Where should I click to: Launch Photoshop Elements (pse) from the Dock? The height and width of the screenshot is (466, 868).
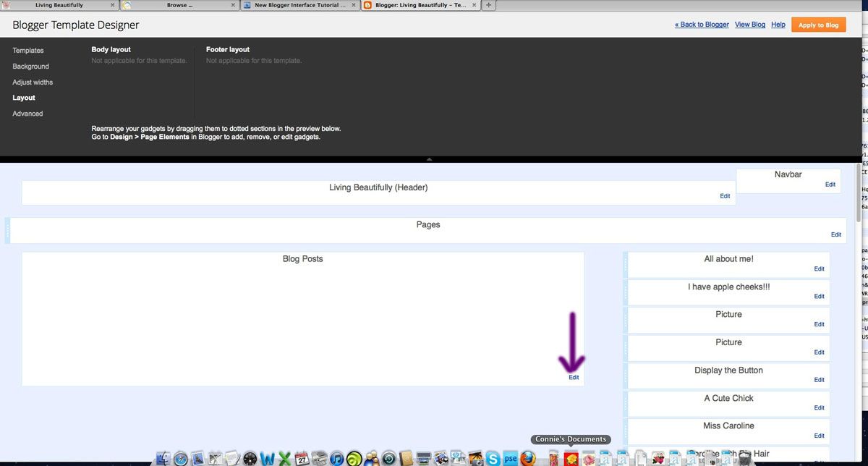tap(511, 459)
